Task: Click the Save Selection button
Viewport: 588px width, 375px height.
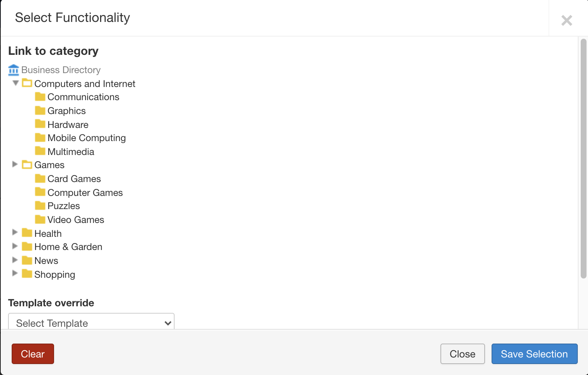Action: click(534, 354)
